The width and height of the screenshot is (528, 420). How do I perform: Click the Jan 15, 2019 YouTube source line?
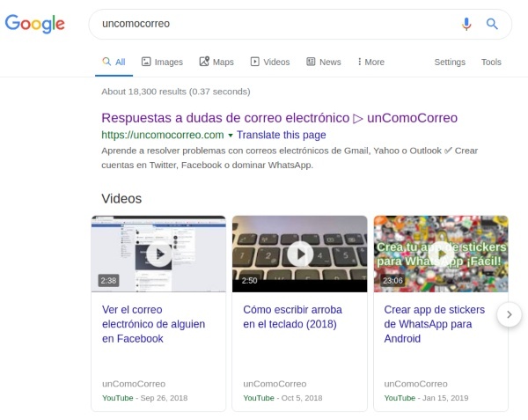(x=426, y=398)
